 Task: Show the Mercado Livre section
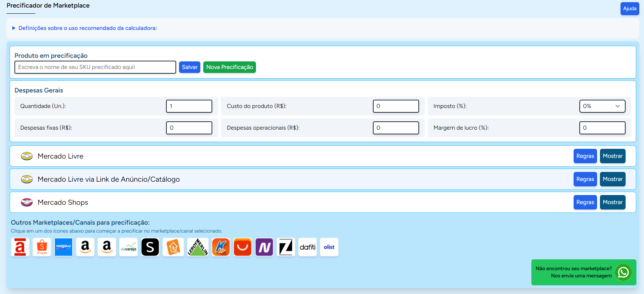click(x=613, y=156)
